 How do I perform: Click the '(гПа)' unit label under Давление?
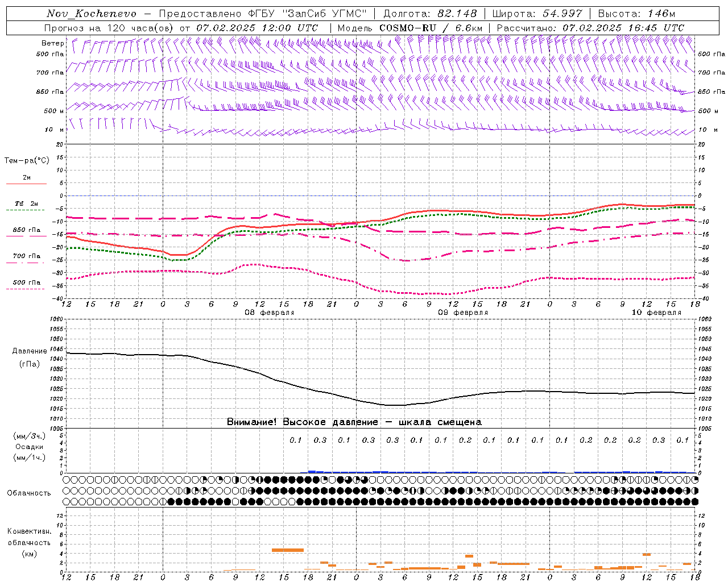[30, 364]
